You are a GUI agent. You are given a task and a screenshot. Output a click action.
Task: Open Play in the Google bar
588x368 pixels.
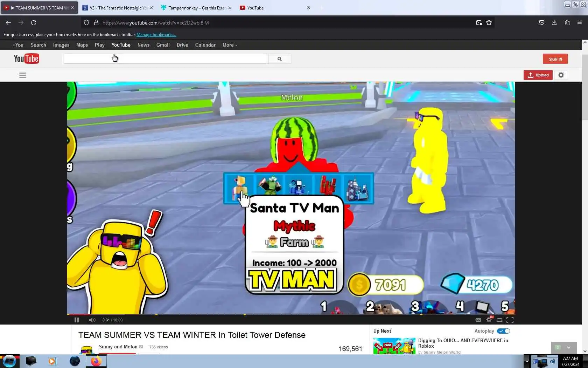99,45
